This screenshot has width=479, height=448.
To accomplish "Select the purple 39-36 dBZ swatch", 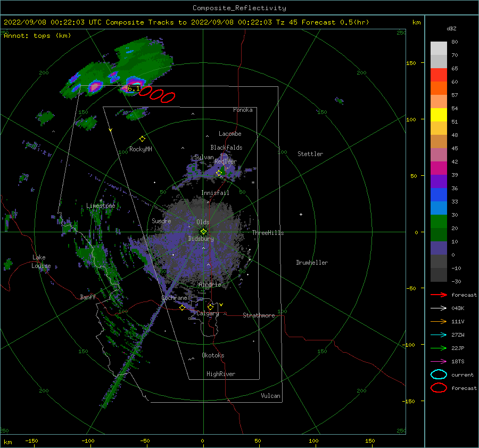I will tap(439, 182).
